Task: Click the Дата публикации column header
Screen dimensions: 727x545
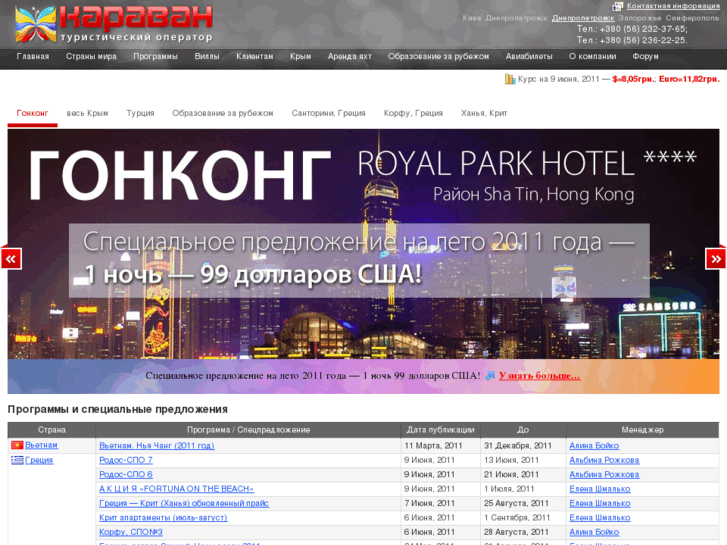Action: 440,430
